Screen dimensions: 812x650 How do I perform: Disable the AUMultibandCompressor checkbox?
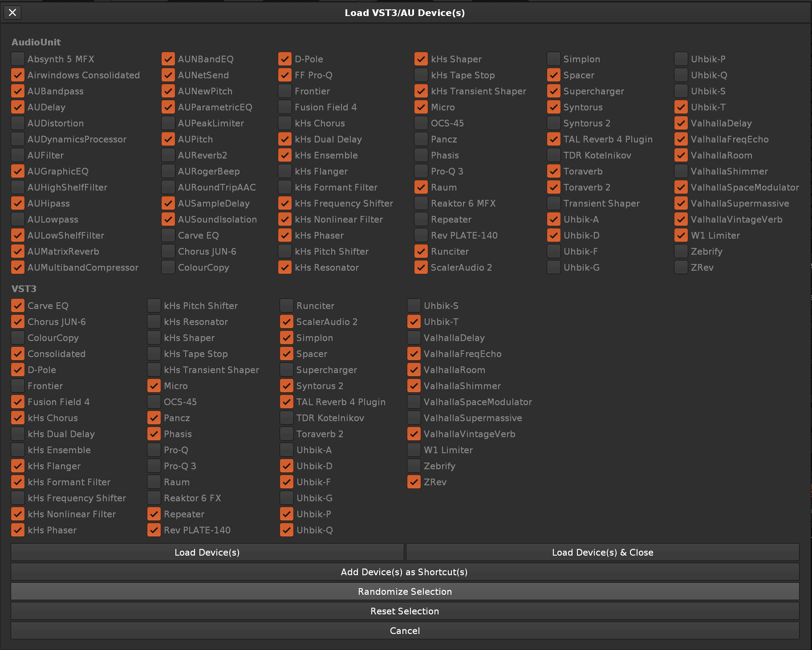click(18, 268)
